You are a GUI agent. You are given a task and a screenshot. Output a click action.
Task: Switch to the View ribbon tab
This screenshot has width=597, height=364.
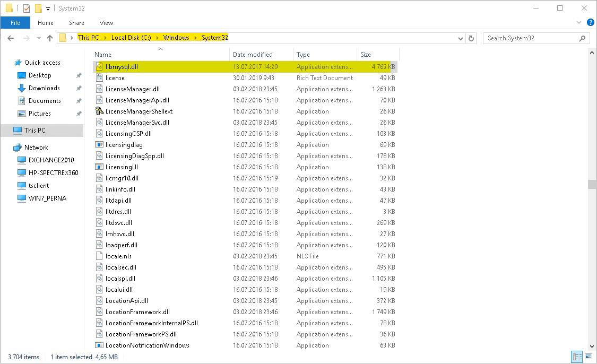click(x=106, y=23)
